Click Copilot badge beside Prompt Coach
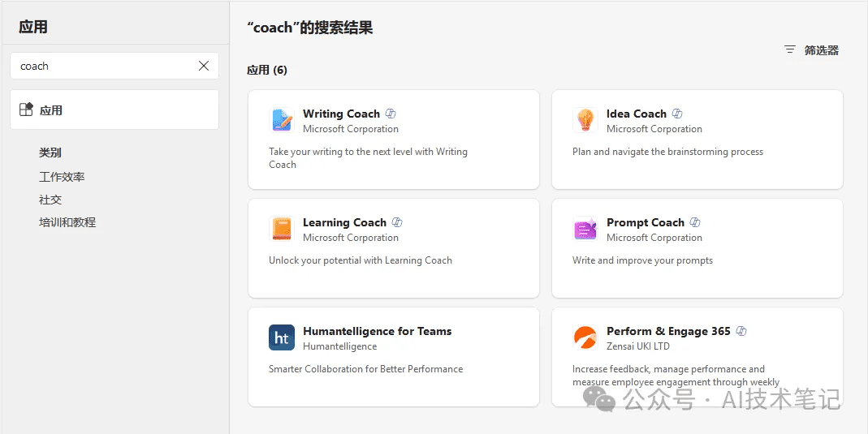The image size is (868, 434). (x=695, y=223)
